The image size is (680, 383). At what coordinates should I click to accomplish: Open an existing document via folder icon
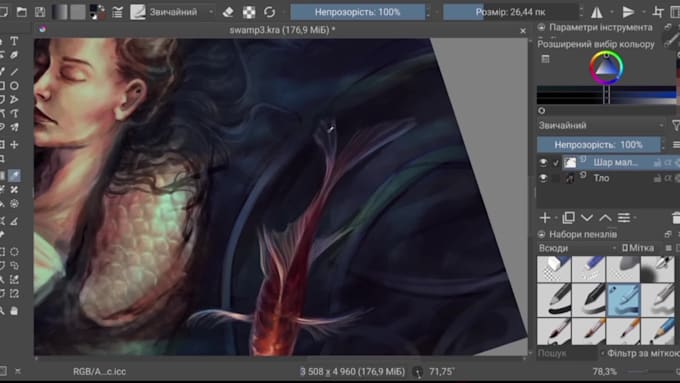pyautogui.click(x=21, y=12)
